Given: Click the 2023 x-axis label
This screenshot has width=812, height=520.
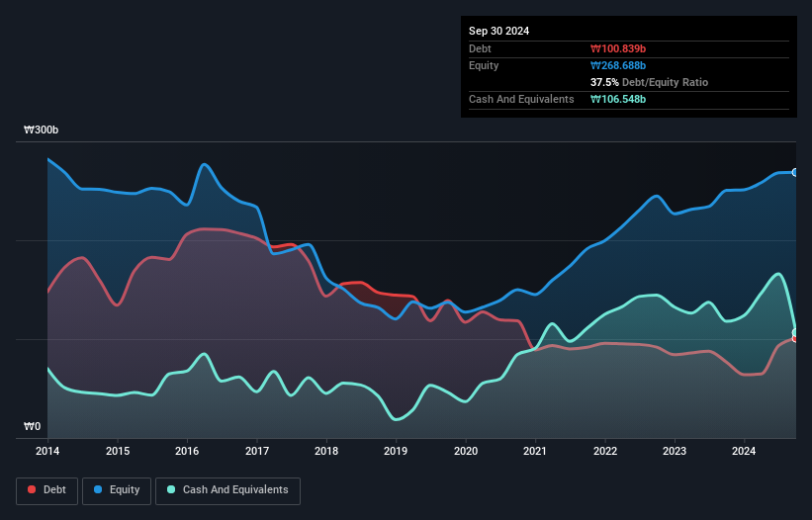Looking at the screenshot, I should (x=675, y=451).
